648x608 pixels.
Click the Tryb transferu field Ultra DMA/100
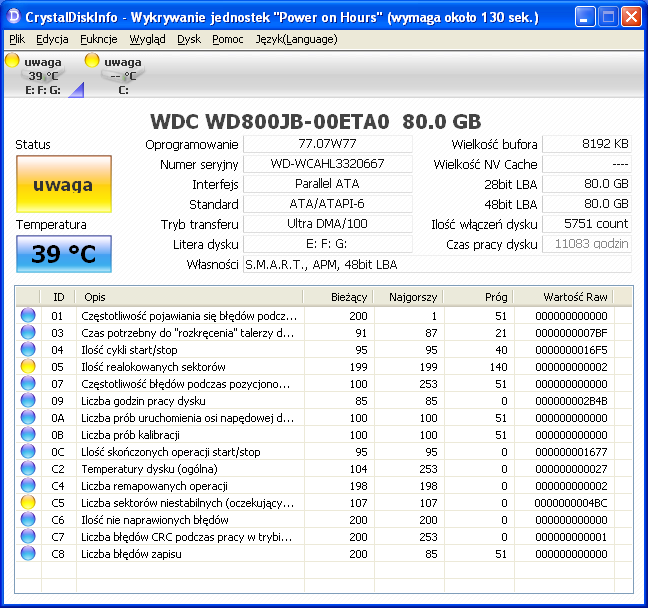pos(327,224)
